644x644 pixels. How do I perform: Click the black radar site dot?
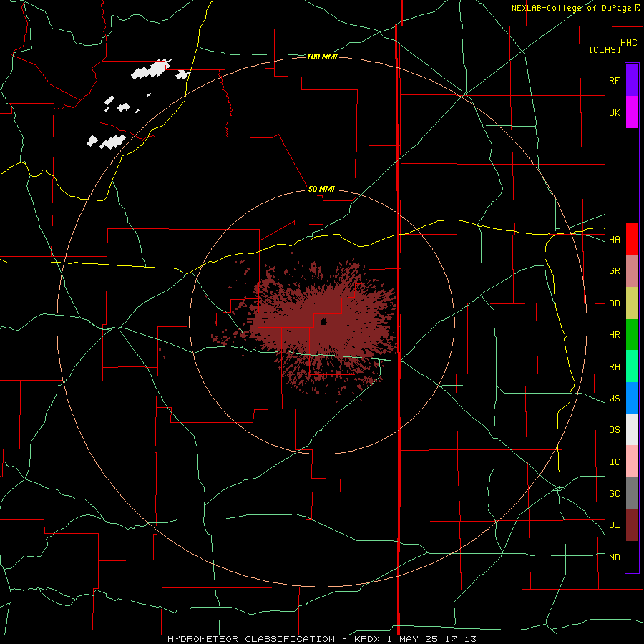click(x=323, y=321)
